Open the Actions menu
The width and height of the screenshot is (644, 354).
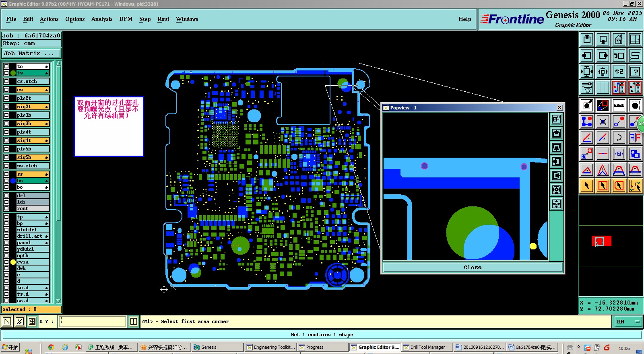click(x=49, y=19)
